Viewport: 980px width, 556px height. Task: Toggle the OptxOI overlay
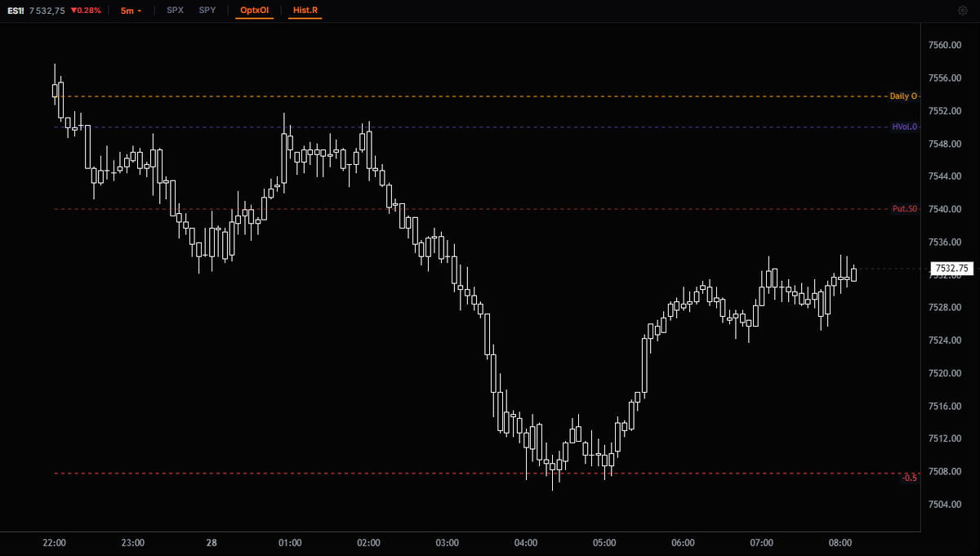point(255,11)
